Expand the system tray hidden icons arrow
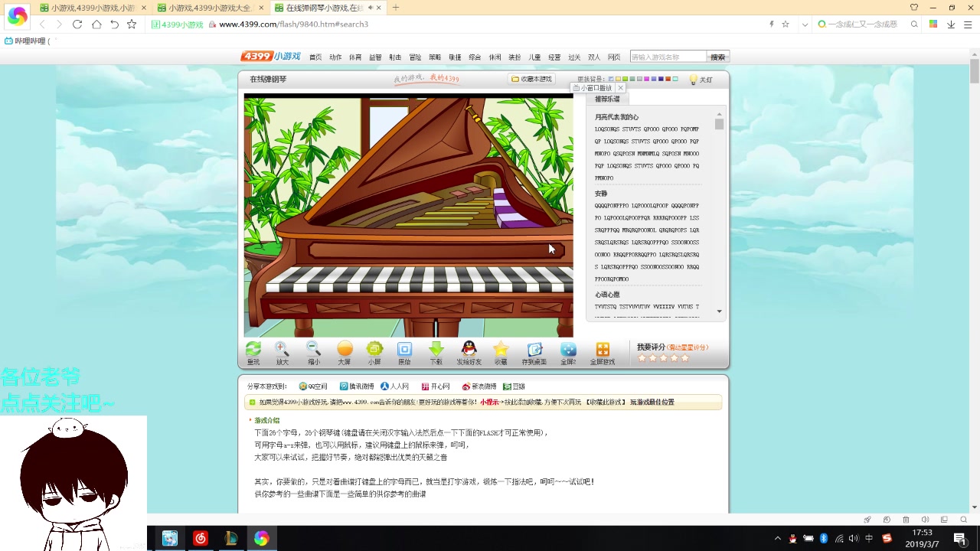Viewport: 980px width, 551px height. coord(778,539)
